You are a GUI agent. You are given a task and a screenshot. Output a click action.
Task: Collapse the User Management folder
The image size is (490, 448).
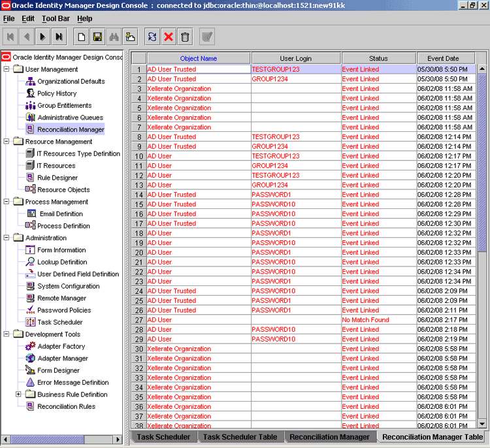pyautogui.click(x=6, y=69)
